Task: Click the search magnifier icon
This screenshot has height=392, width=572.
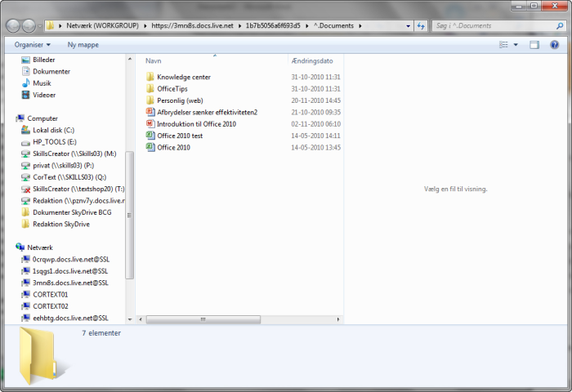Action: [560, 26]
